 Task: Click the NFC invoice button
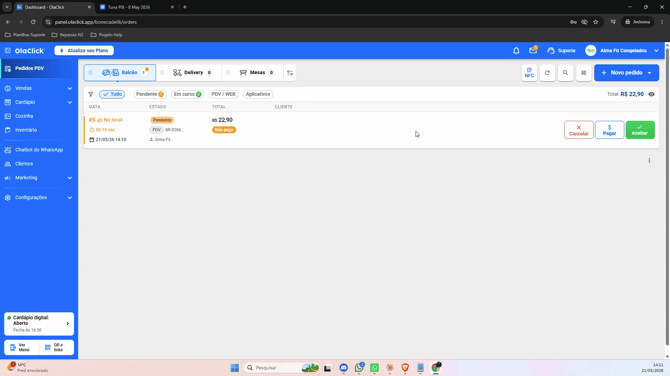tap(529, 73)
